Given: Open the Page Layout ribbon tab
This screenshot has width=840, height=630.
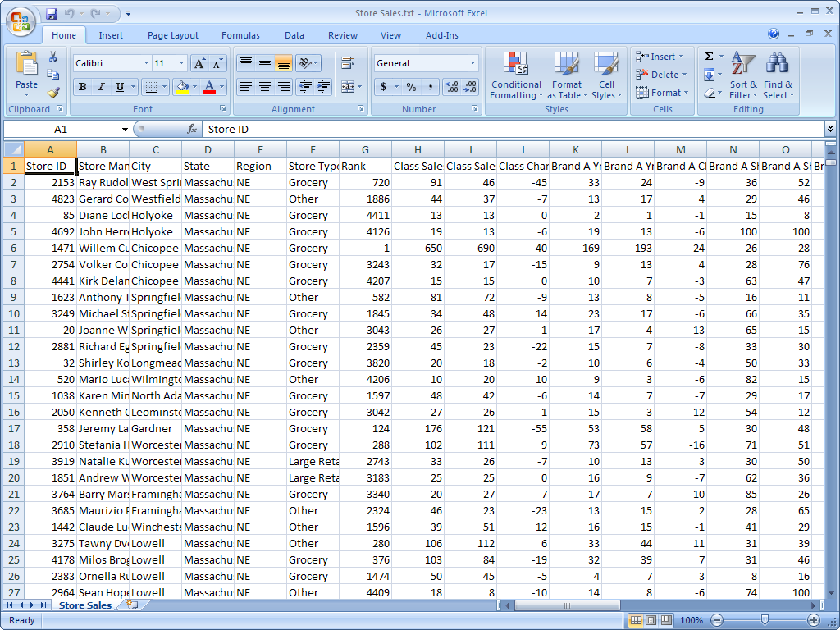Looking at the screenshot, I should coord(173,35).
